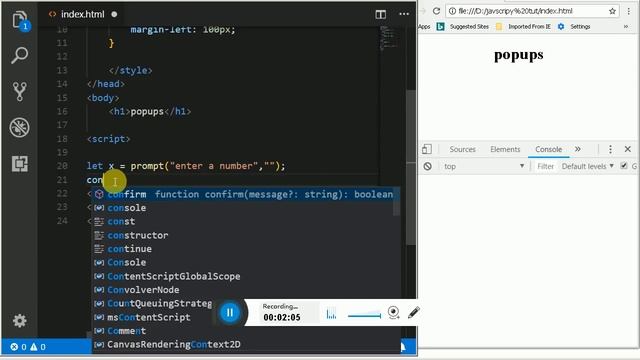Image resolution: width=640 pixels, height=360 pixels.
Task: Click the suggestion list scrollbar
Action: pyautogui.click(x=396, y=202)
